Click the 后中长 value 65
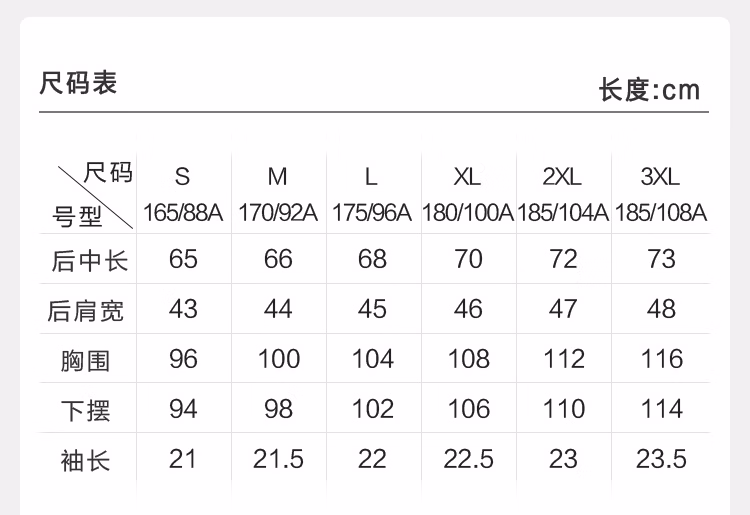 (x=183, y=259)
